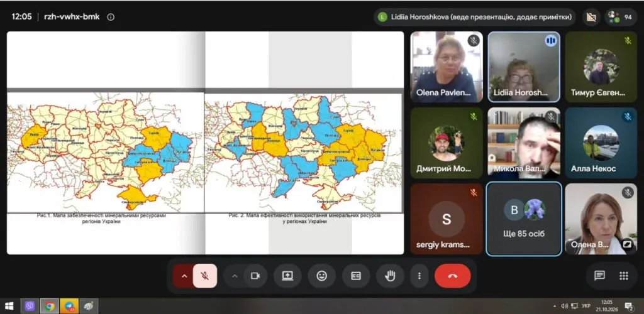
Task: Click muted mic icon on Алла Некос tile
Action: pos(628,117)
